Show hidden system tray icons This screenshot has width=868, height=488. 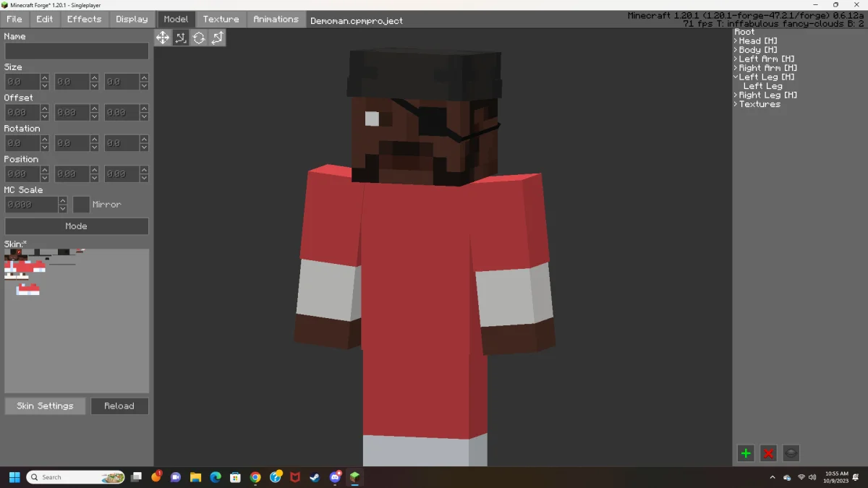773,477
